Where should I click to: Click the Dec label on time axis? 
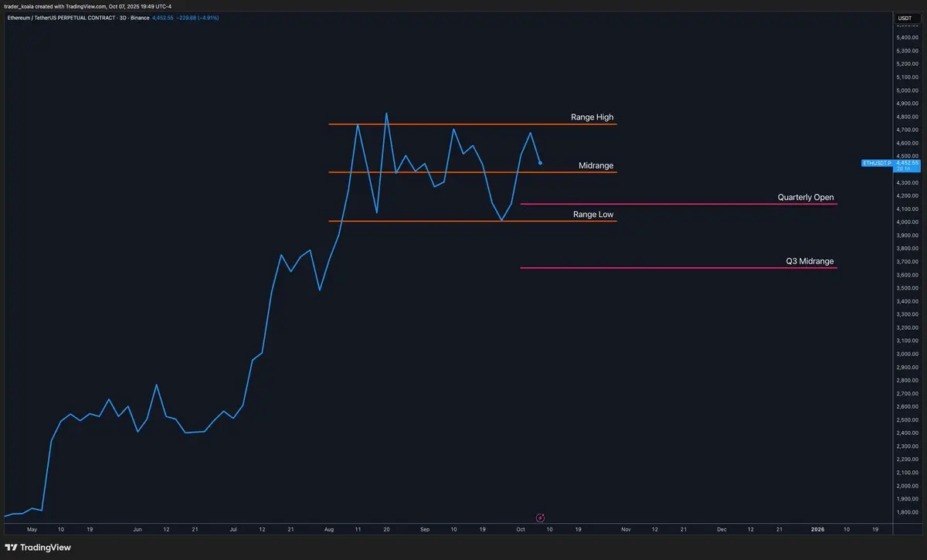point(722,530)
